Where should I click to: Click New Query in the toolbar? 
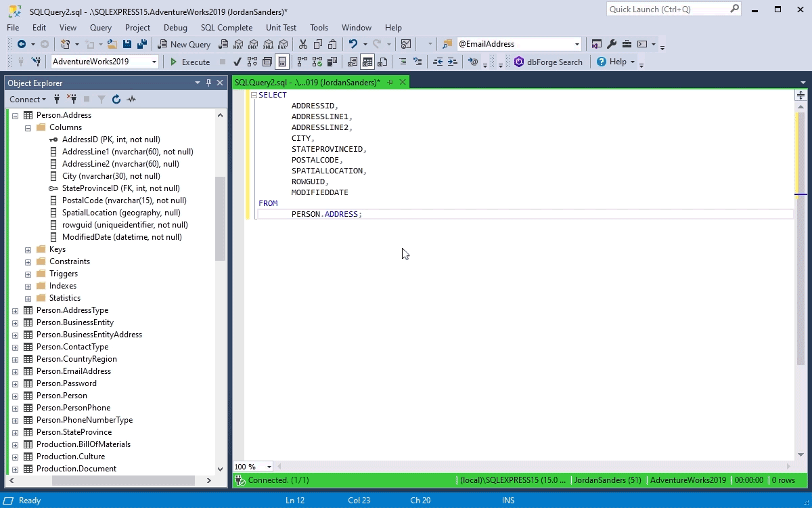pos(184,44)
